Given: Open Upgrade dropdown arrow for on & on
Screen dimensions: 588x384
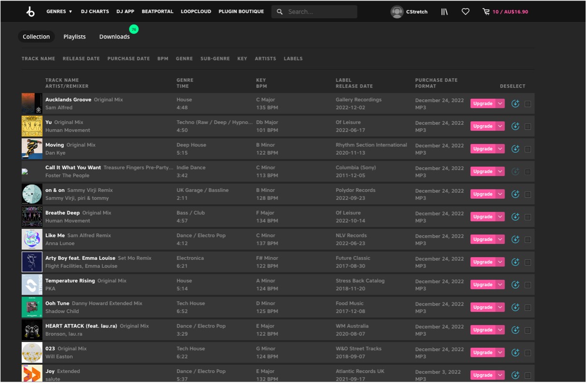Looking at the screenshot, I should 500,194.
